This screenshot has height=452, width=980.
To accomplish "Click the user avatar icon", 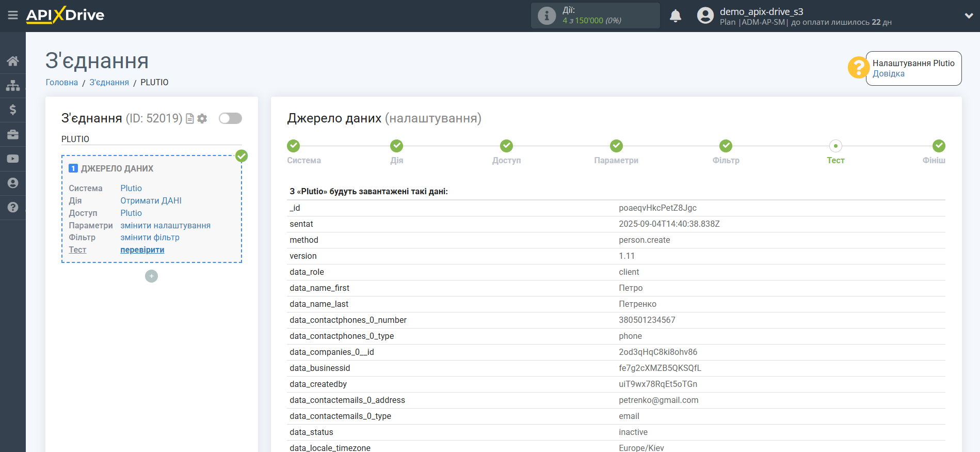I will click(x=705, y=15).
